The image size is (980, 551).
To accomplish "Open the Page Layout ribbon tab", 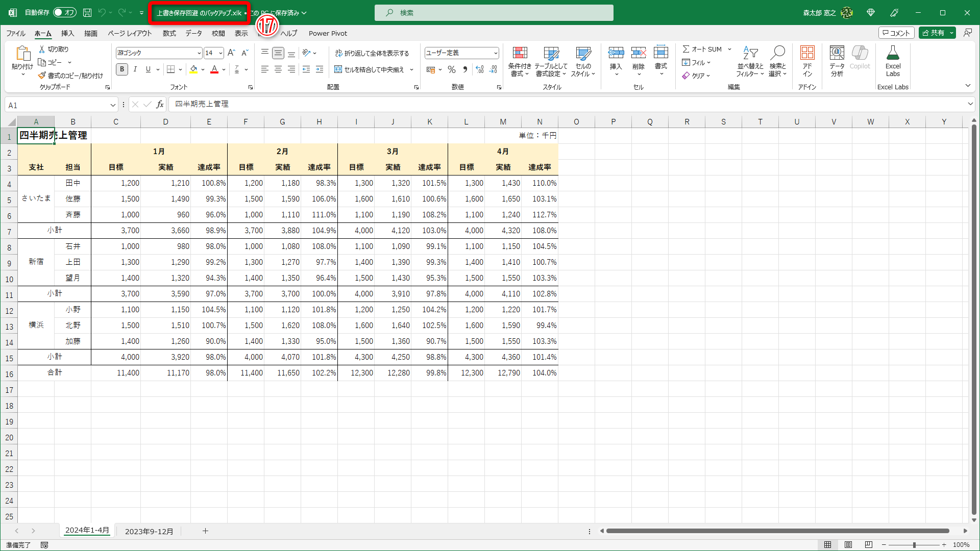I will pyautogui.click(x=130, y=33).
